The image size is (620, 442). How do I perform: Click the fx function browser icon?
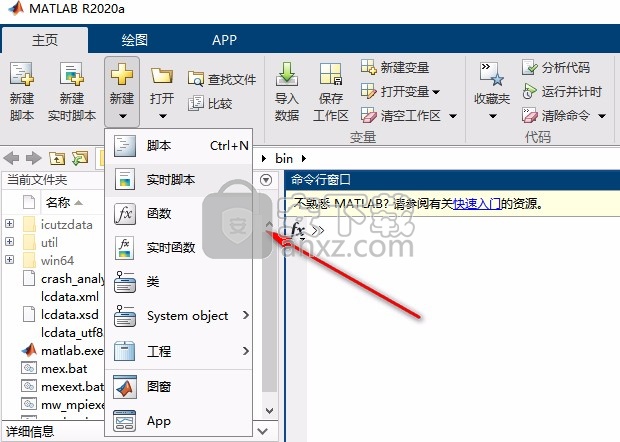point(297,230)
